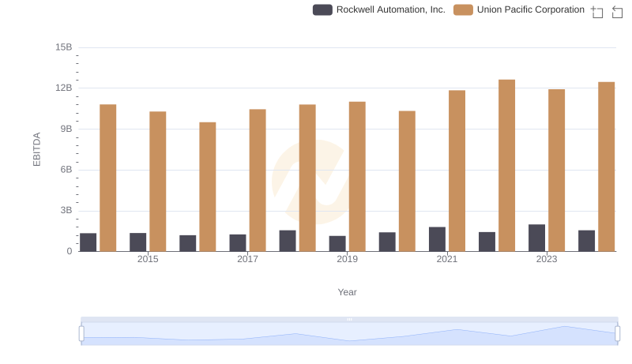Viewport: 632px width, 364px height.
Task: Click the Union Pacific bar for 2018
Action: (x=307, y=178)
